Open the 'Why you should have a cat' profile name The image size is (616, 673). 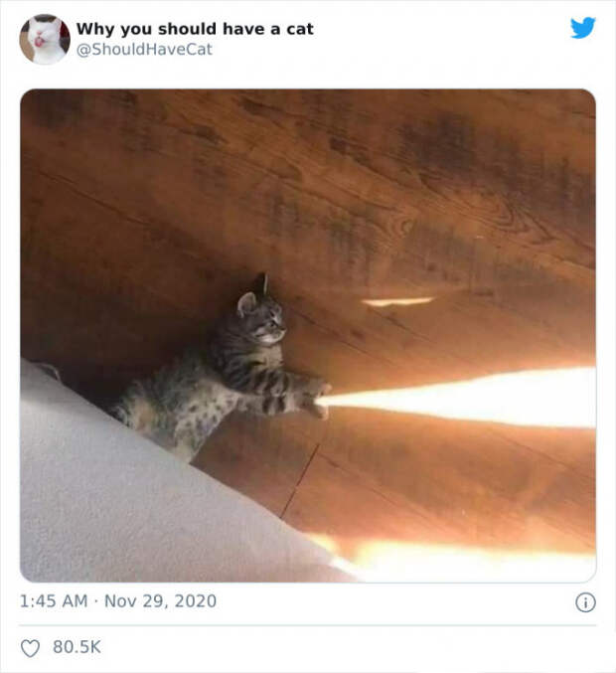(195, 29)
